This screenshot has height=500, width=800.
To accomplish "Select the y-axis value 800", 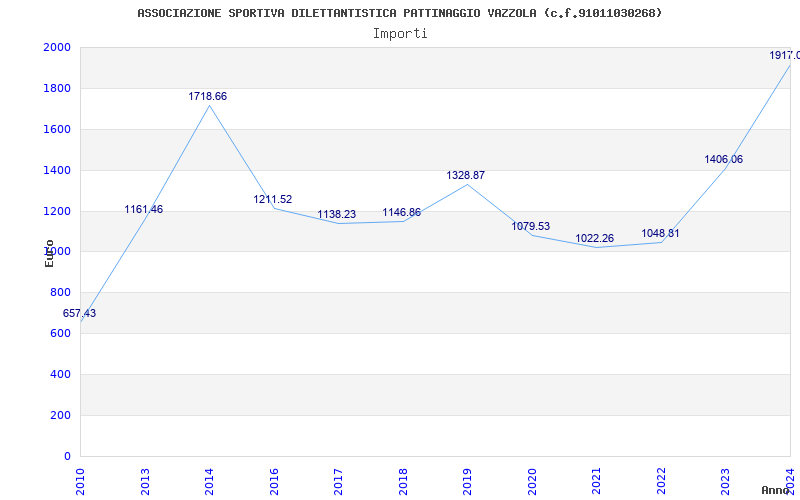I will tap(61, 292).
